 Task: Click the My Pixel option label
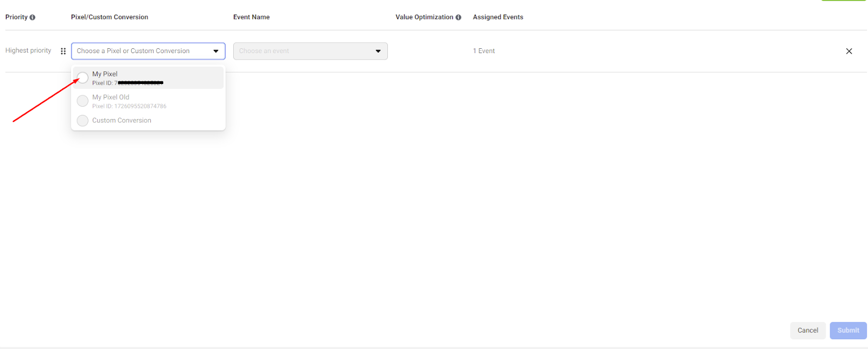(x=105, y=74)
